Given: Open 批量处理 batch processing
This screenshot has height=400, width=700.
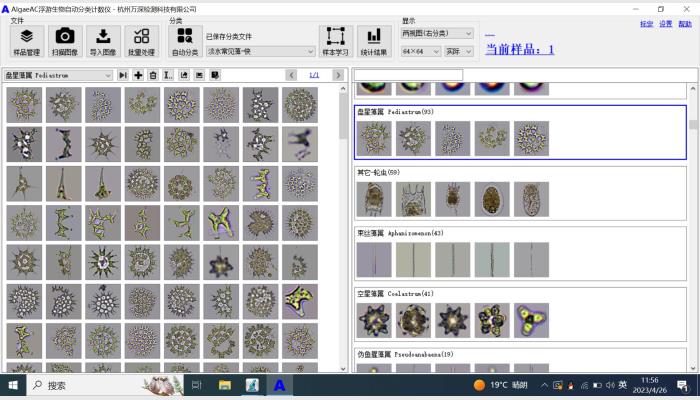Looking at the screenshot, I should (141, 41).
